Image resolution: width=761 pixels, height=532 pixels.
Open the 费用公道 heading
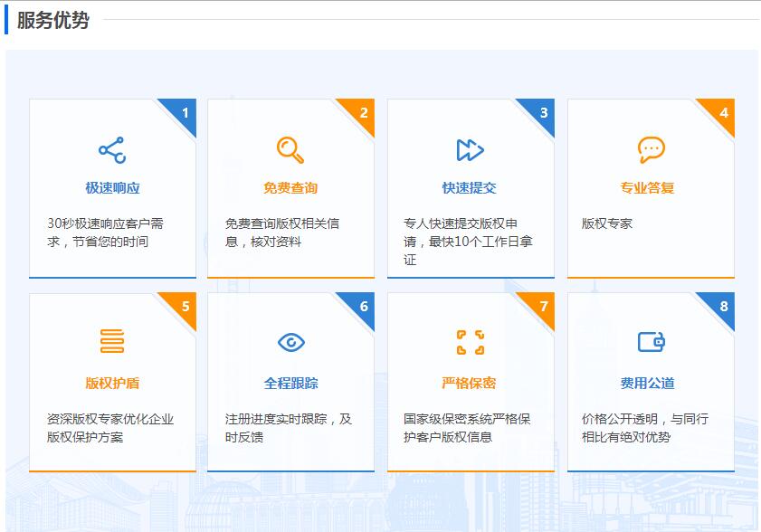coord(647,384)
